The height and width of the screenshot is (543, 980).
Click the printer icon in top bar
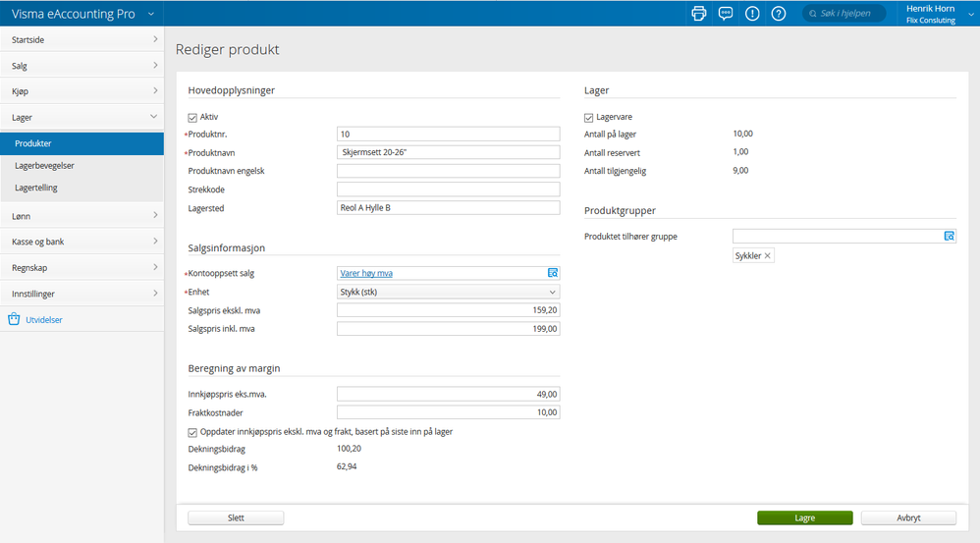(x=699, y=14)
